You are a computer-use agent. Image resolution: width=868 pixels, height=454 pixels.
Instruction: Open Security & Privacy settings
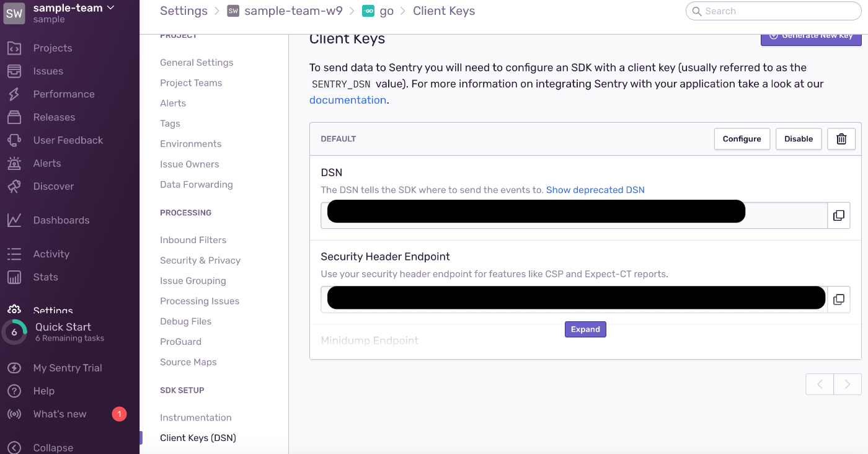200,260
